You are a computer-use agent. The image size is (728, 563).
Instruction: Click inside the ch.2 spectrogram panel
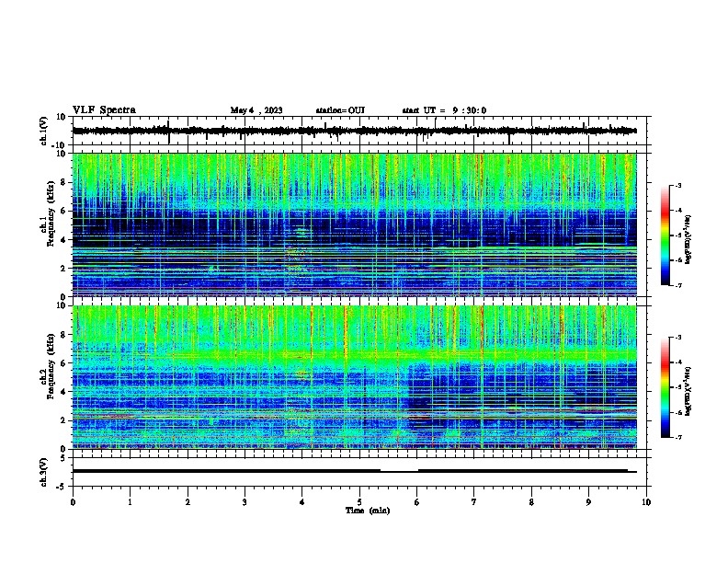point(354,377)
